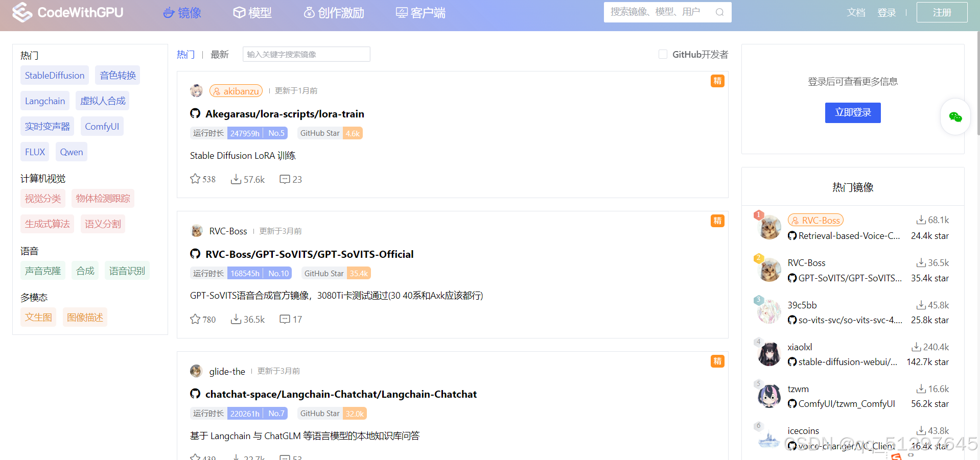Viewport: 980px width, 460px height.
Task: Select the 声音克隆 tag
Action: point(43,271)
